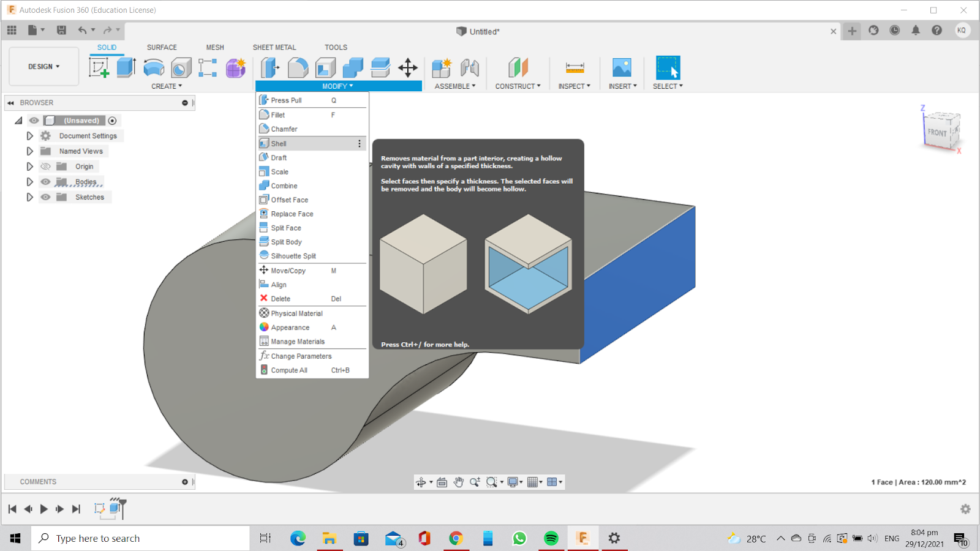
Task: Add a new design tab with plus button
Action: click(x=852, y=31)
